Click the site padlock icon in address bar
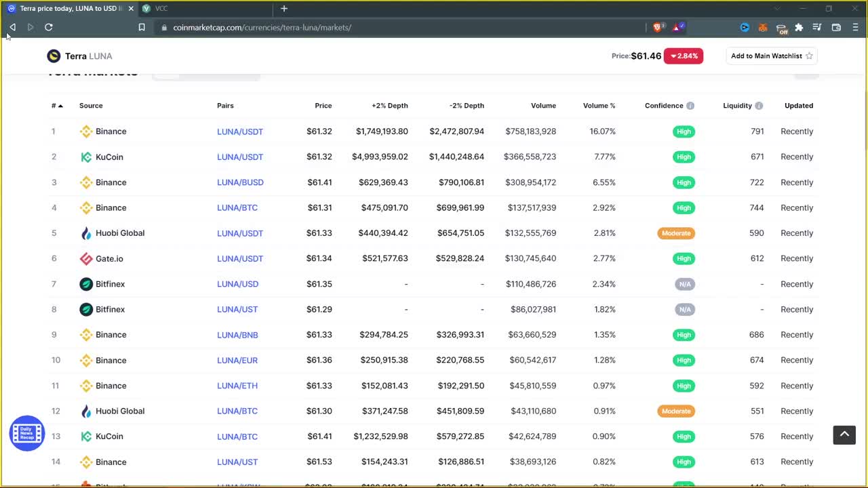Image resolution: width=868 pixels, height=488 pixels. click(x=163, y=27)
